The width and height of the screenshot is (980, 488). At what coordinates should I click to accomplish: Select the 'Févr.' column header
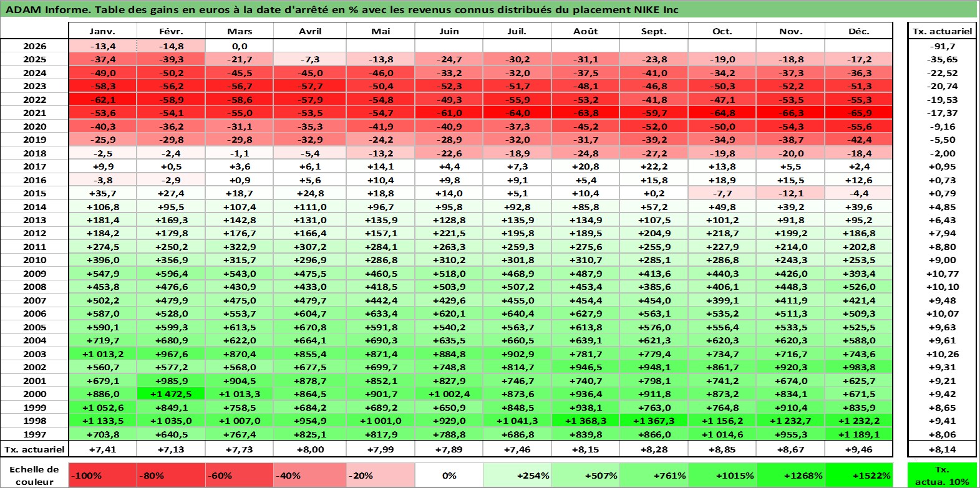pyautogui.click(x=171, y=31)
